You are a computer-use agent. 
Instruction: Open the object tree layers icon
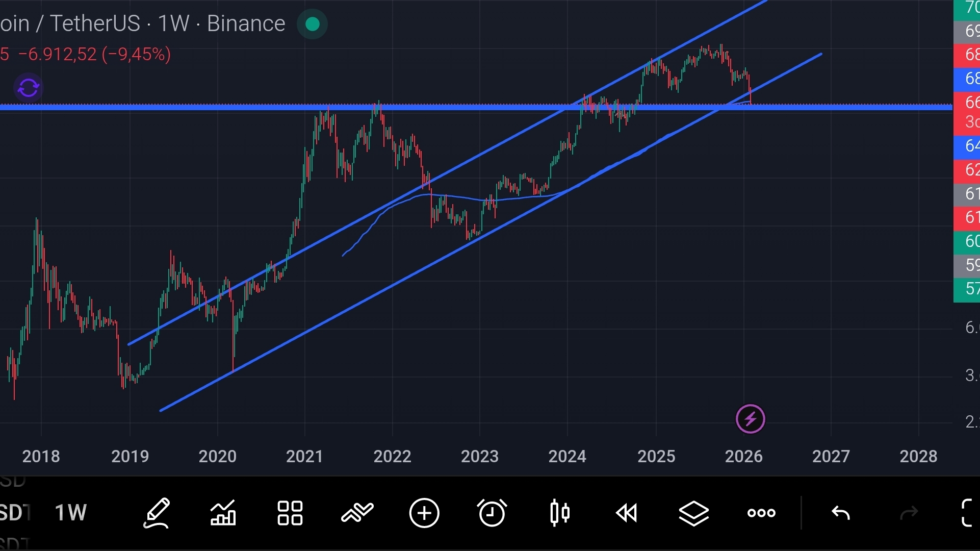coord(694,513)
